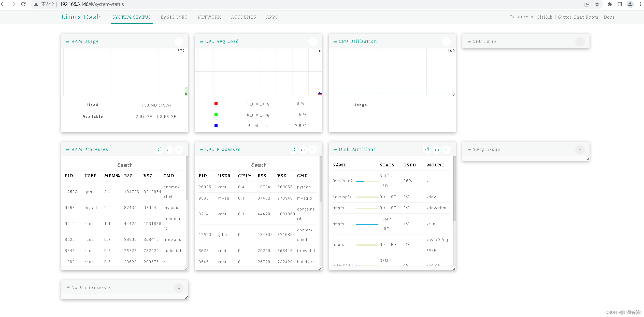This screenshot has height=317, width=644.
Task: Select the NETWORK tab
Action: pyautogui.click(x=209, y=17)
